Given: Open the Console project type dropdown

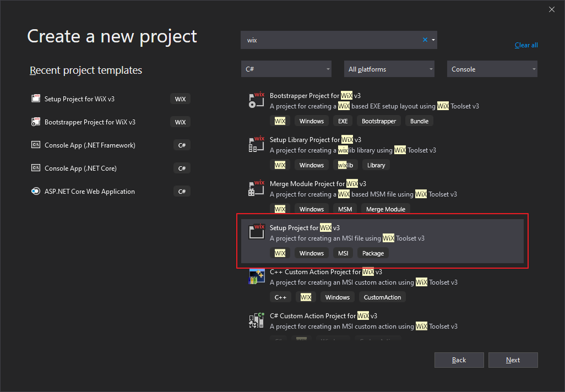Looking at the screenshot, I should pos(492,69).
